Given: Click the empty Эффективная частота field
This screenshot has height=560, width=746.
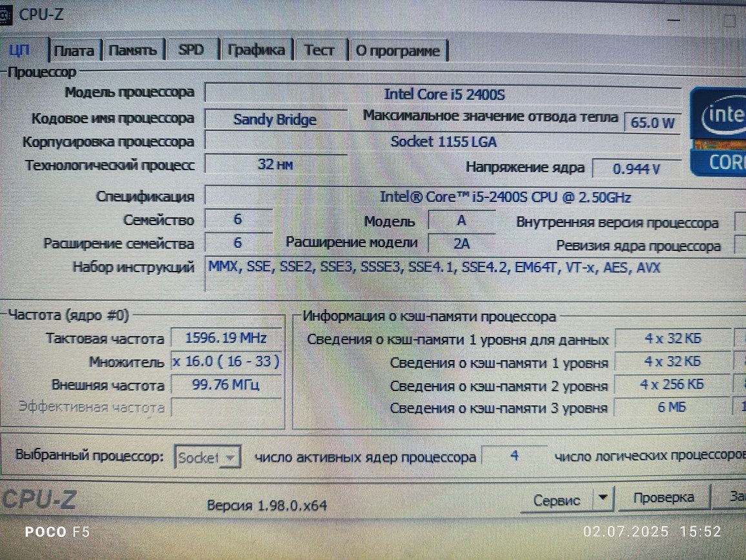Looking at the screenshot, I should click(225, 407).
